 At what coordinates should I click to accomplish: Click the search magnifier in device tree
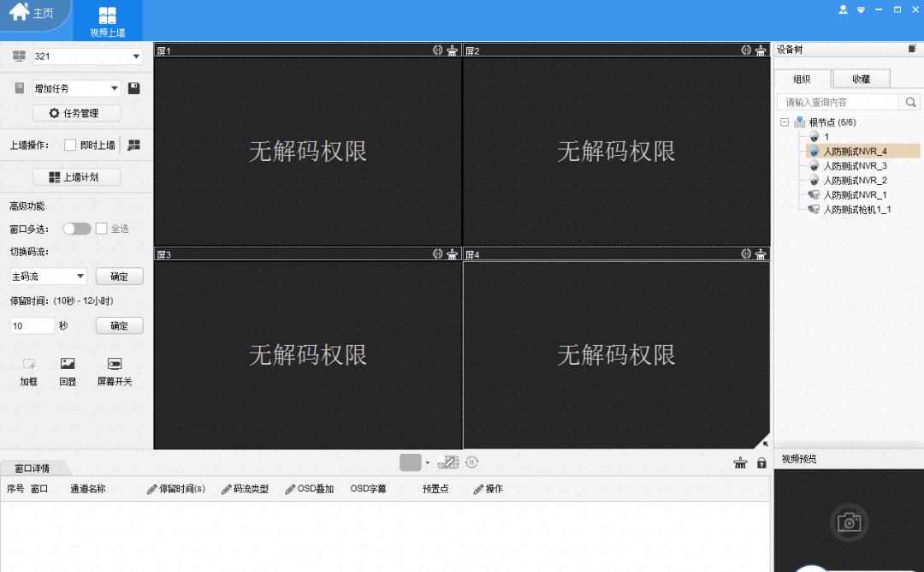pyautogui.click(x=910, y=102)
